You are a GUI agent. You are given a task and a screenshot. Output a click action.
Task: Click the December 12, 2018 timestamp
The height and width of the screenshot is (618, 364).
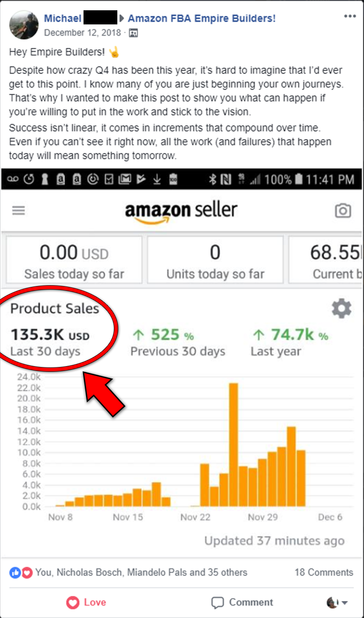pos(82,33)
